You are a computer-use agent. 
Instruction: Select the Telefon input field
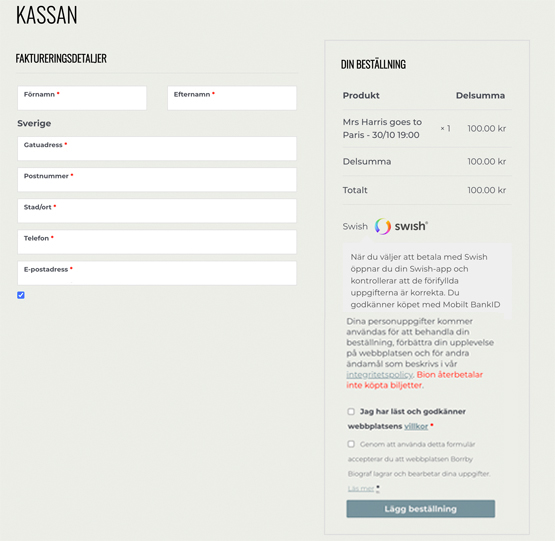[157, 242]
